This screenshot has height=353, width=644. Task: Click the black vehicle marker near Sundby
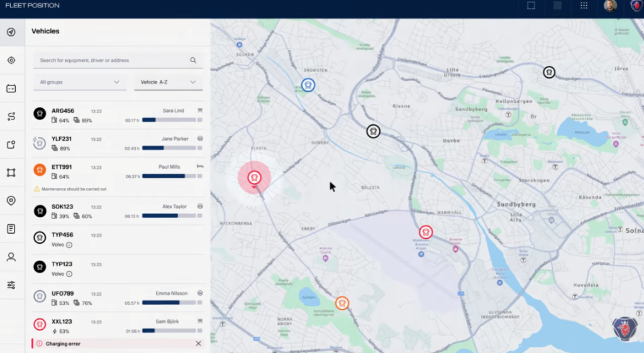373,131
